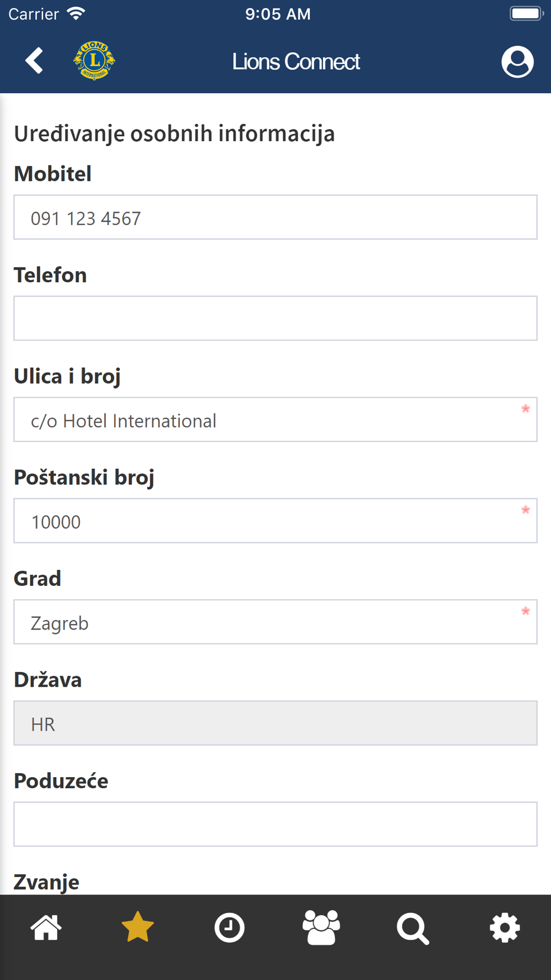Open the star favorites tab
The image size is (551, 980).
[x=137, y=927]
